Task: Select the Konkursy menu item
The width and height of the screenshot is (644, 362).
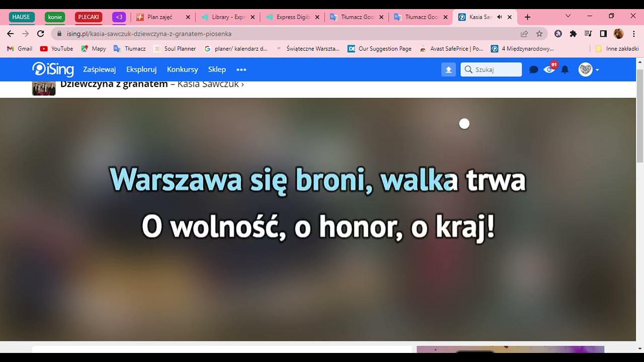Action: [x=183, y=69]
